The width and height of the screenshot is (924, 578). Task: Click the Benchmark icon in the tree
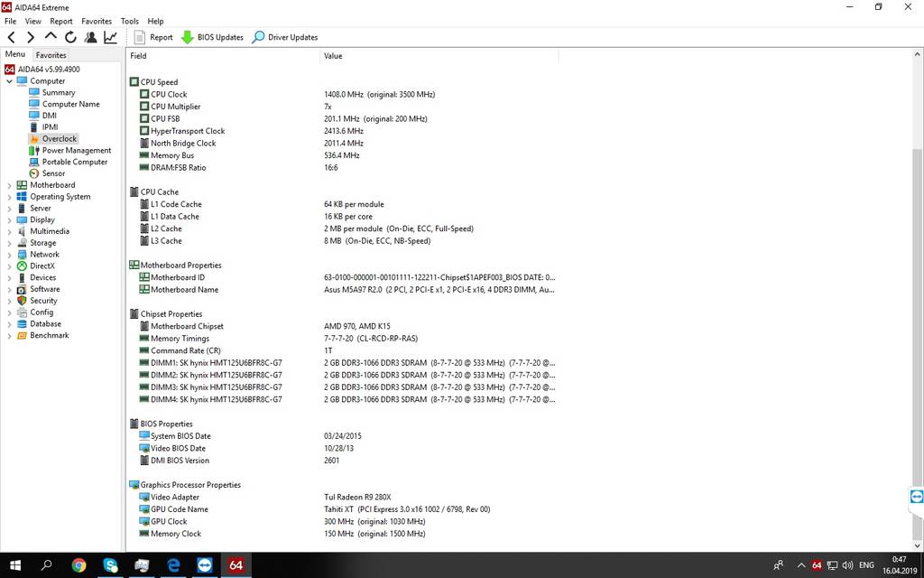pos(22,336)
